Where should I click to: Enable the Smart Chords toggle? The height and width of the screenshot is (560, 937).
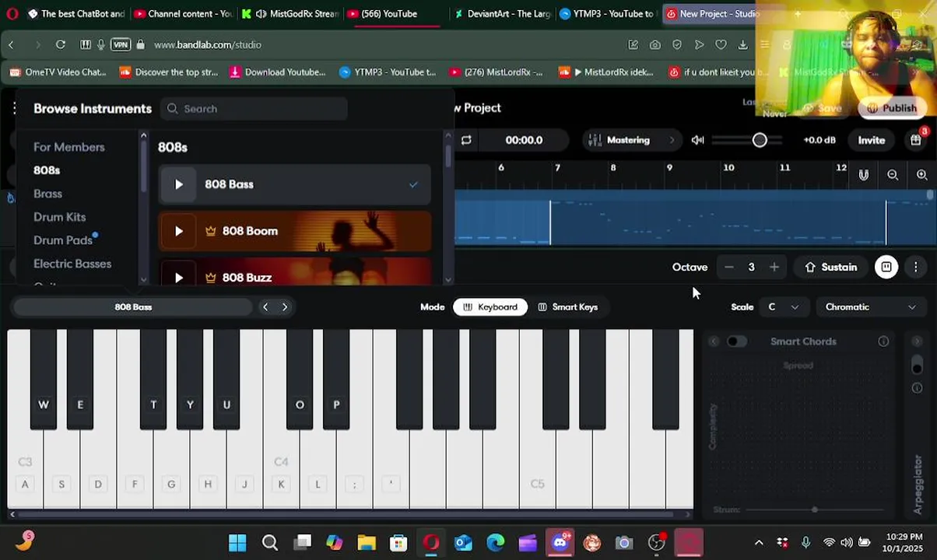point(736,341)
